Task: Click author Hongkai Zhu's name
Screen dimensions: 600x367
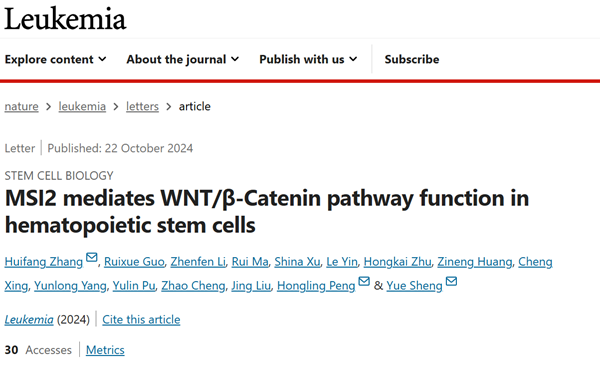Action: coord(398,262)
